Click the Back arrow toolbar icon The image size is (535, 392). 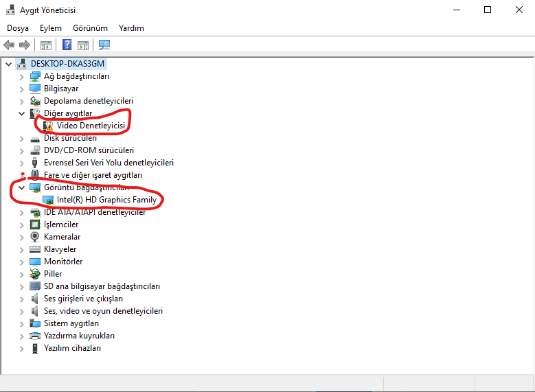[9, 45]
